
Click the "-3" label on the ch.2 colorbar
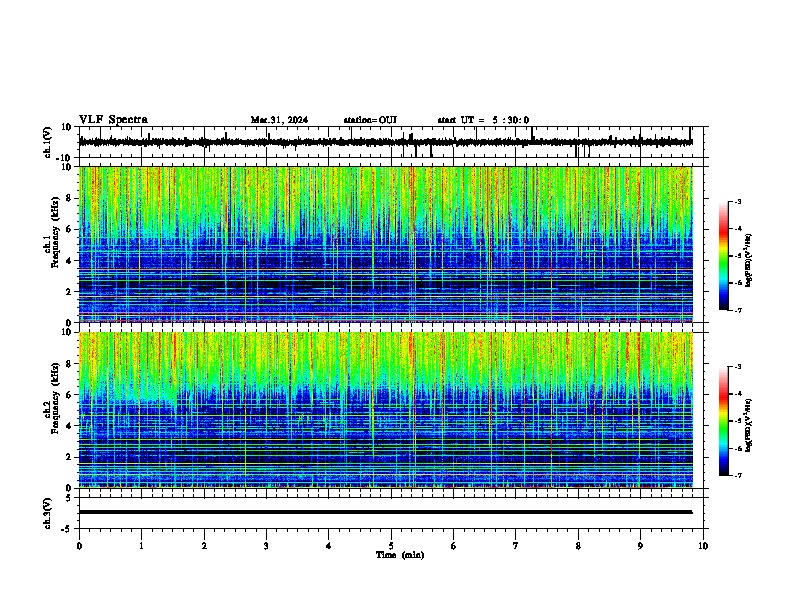coord(738,367)
